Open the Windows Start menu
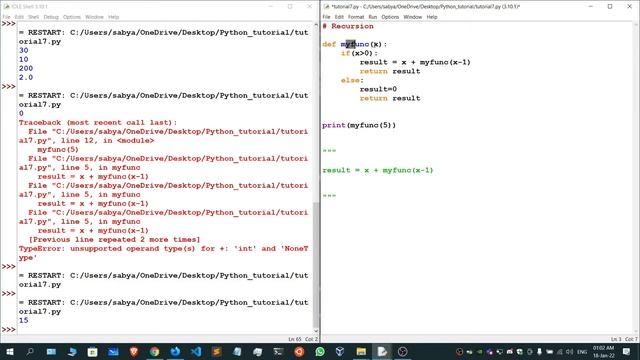The width and height of the screenshot is (640, 360). (x=10, y=351)
